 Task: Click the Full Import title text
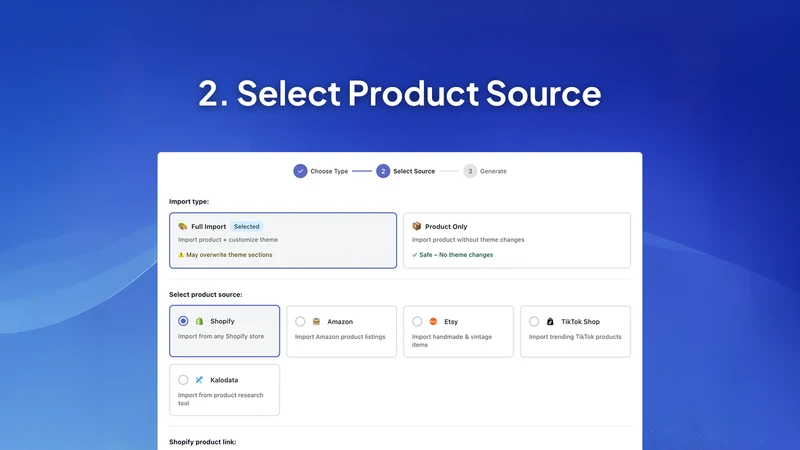pos(208,227)
